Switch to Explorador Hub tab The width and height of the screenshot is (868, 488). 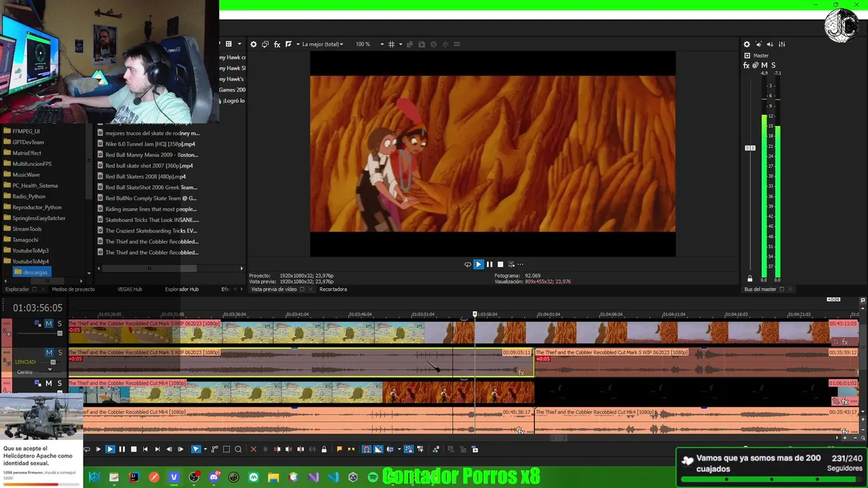(182, 289)
